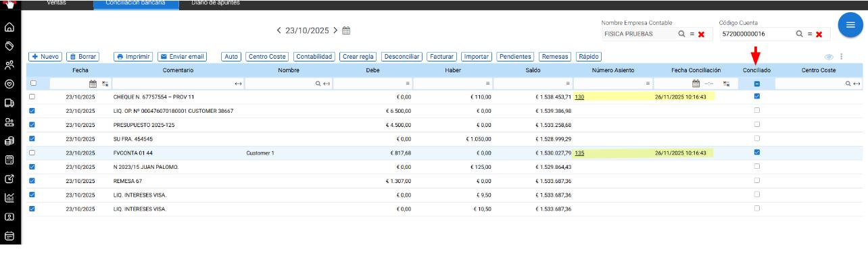This screenshot has width=868, height=258.
Task: Toggle the eye visibility icon above table
Action: tap(828, 57)
